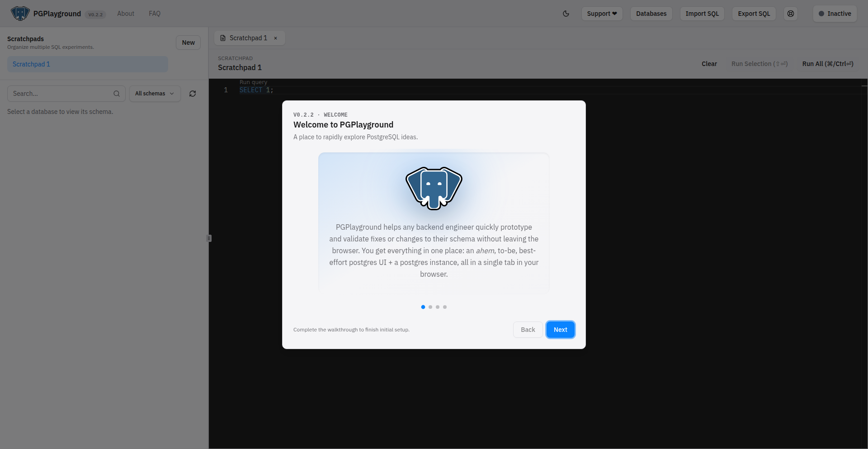This screenshot has width=868, height=449.
Task: Expand the panel divider drag handle
Action: pos(208,238)
